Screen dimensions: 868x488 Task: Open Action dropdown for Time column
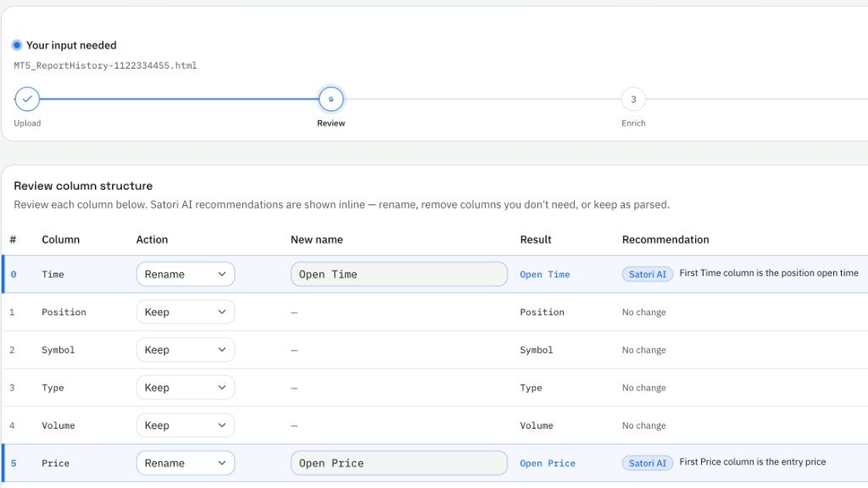tap(186, 274)
